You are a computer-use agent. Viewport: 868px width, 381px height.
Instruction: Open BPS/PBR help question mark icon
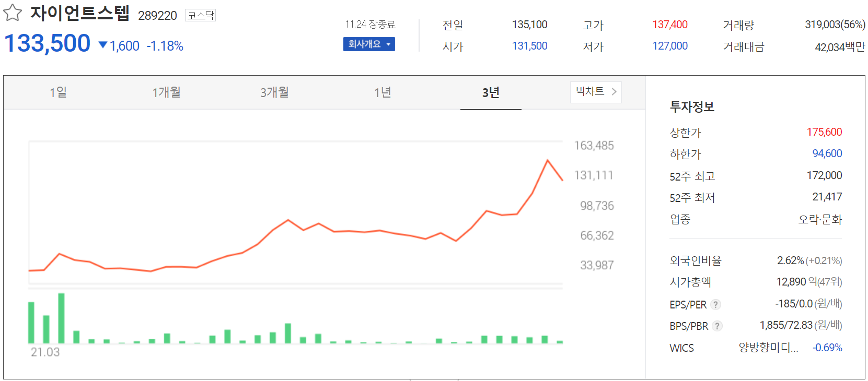[x=717, y=326]
